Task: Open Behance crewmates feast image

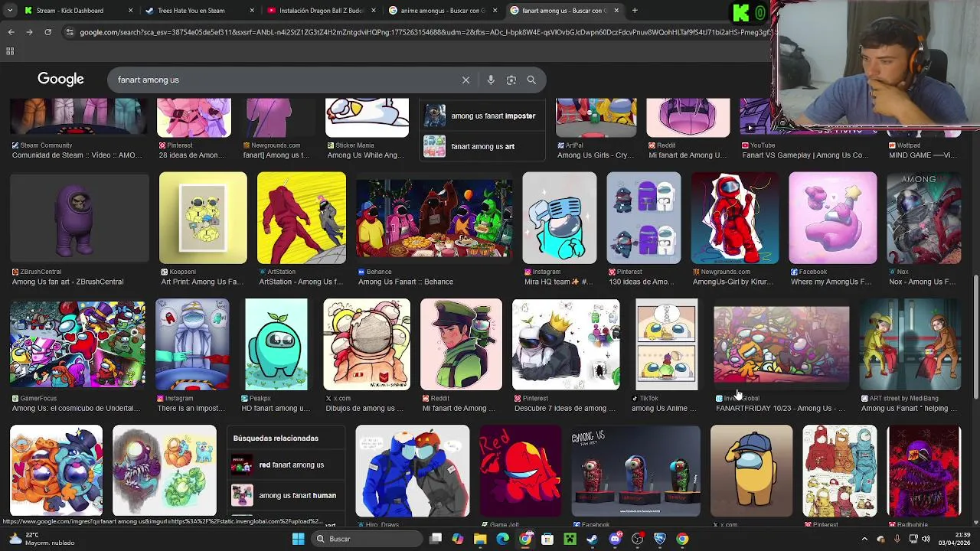Action: [x=434, y=218]
